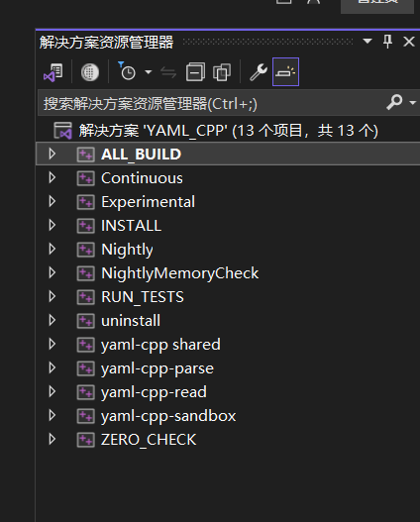Click the NightlyMemoryCheck C++ project icon
The image size is (420, 522).
click(86, 273)
